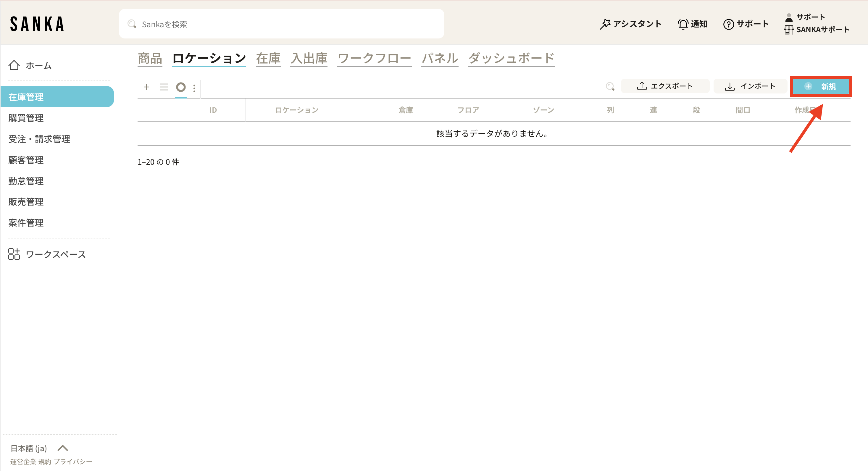Switch to the 在庫 tab

[268, 58]
